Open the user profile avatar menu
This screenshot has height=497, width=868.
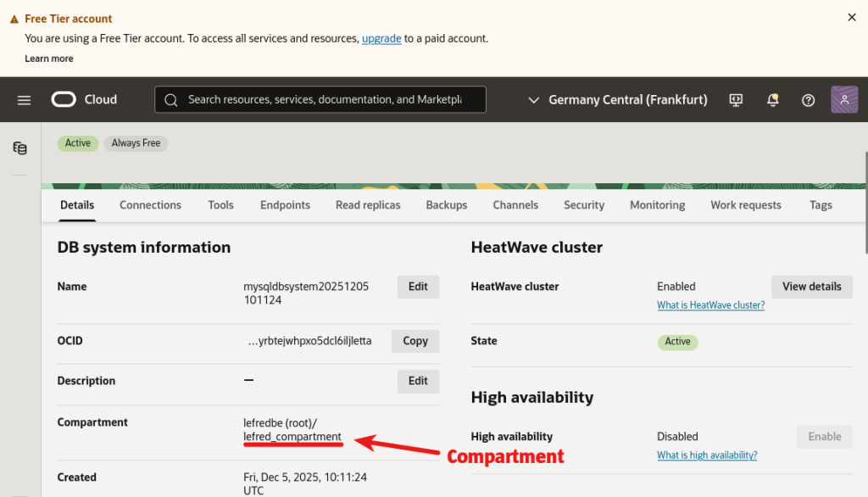[x=844, y=100]
